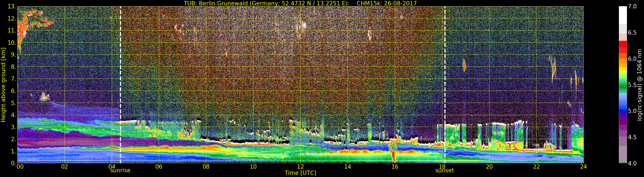The height and width of the screenshot is (177, 644).
Task: Click the '02' tick on the time axis
Action: 65,167
